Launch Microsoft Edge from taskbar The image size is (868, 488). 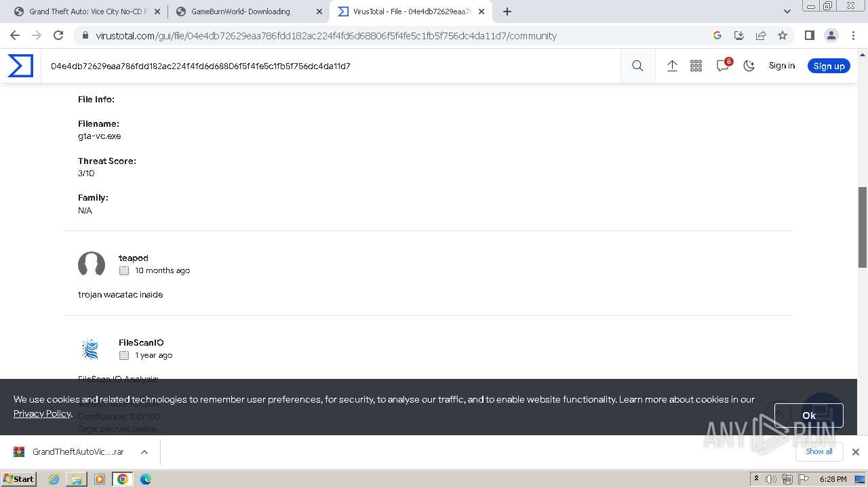coord(146,479)
